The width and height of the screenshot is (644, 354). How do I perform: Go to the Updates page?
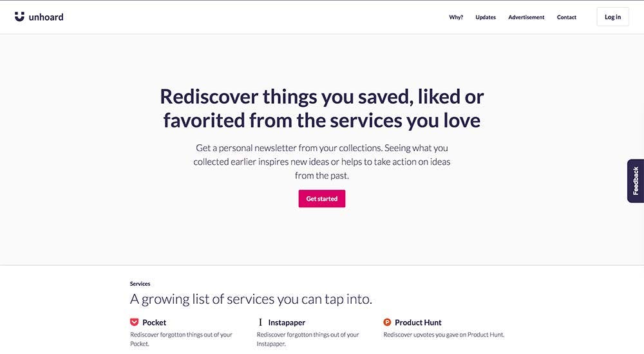pos(486,17)
